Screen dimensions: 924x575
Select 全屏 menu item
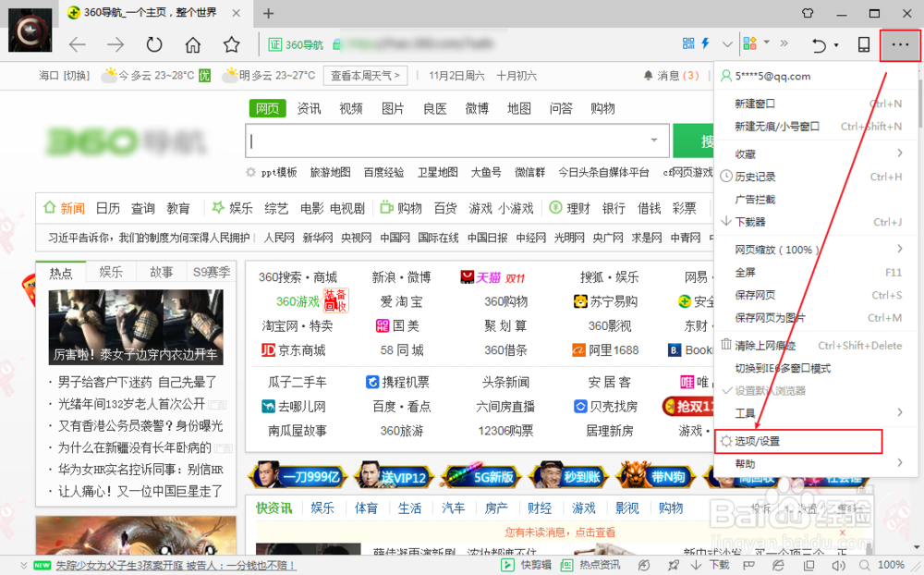point(816,273)
